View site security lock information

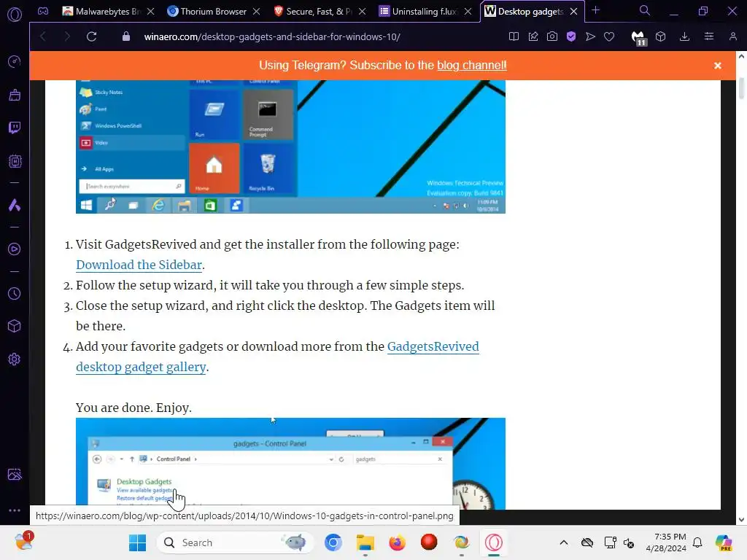(125, 36)
